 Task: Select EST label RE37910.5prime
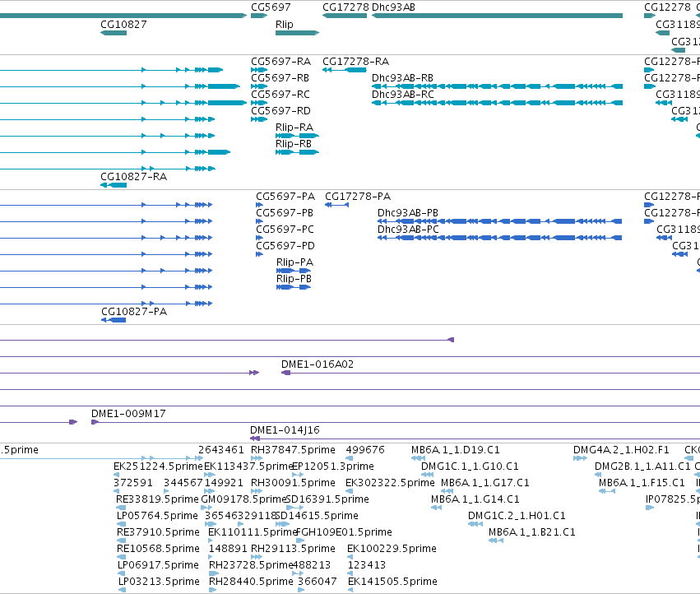158,532
